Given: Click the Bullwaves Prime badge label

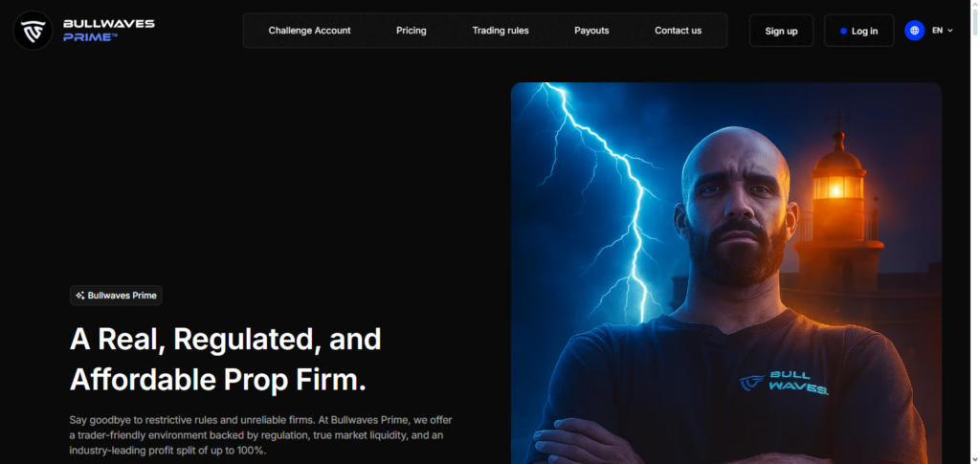Looking at the screenshot, I should (x=122, y=296).
